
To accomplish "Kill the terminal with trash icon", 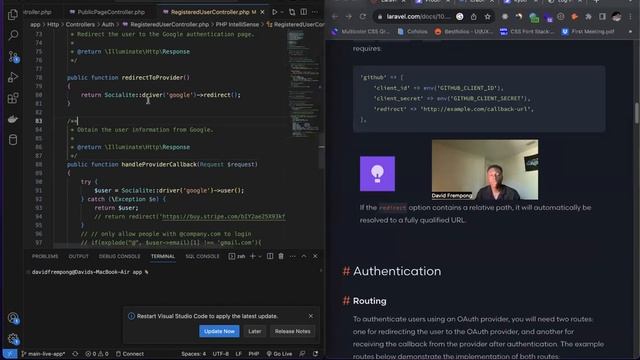I will coord(281,256).
